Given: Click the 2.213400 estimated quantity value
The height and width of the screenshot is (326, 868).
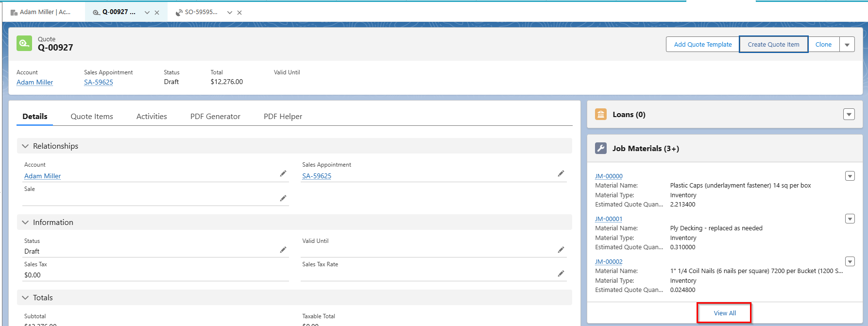Looking at the screenshot, I should (x=682, y=204).
